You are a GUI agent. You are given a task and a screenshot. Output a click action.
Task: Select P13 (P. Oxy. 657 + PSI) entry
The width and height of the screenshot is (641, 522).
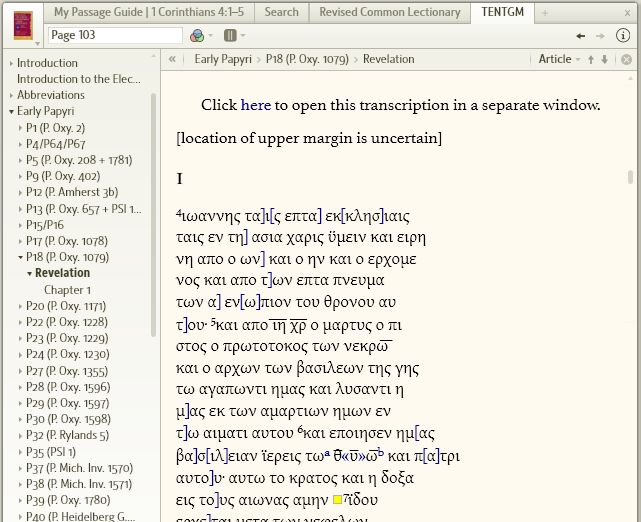tap(83, 209)
